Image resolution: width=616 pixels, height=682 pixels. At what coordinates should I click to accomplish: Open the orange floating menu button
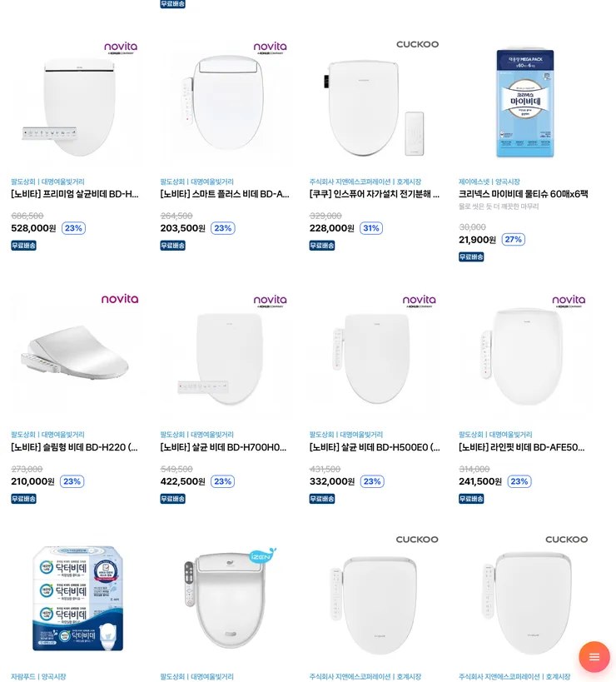click(x=594, y=656)
